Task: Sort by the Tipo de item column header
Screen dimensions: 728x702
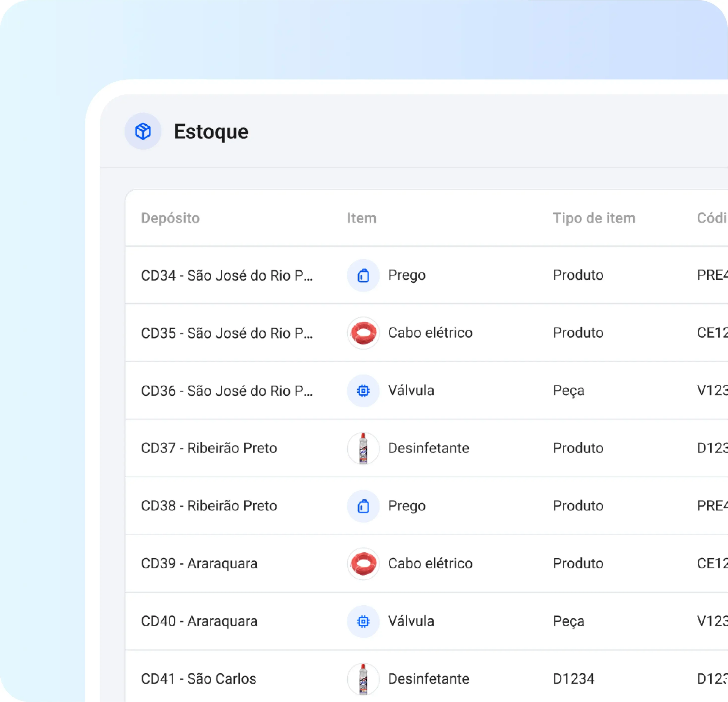Action: point(594,218)
